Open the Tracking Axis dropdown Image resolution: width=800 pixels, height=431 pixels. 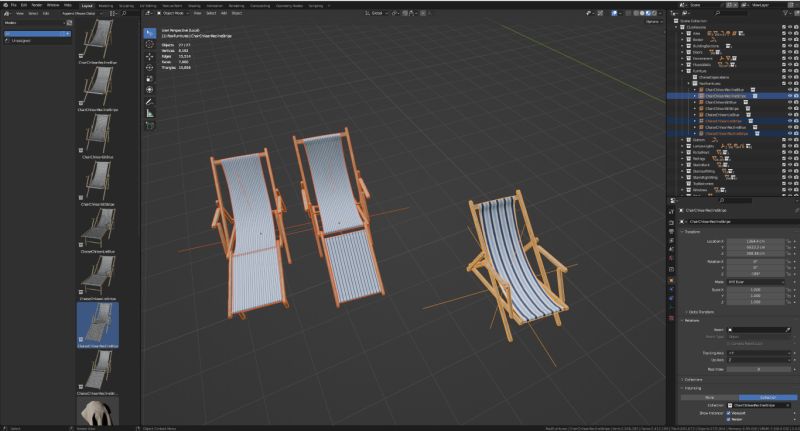pos(759,353)
